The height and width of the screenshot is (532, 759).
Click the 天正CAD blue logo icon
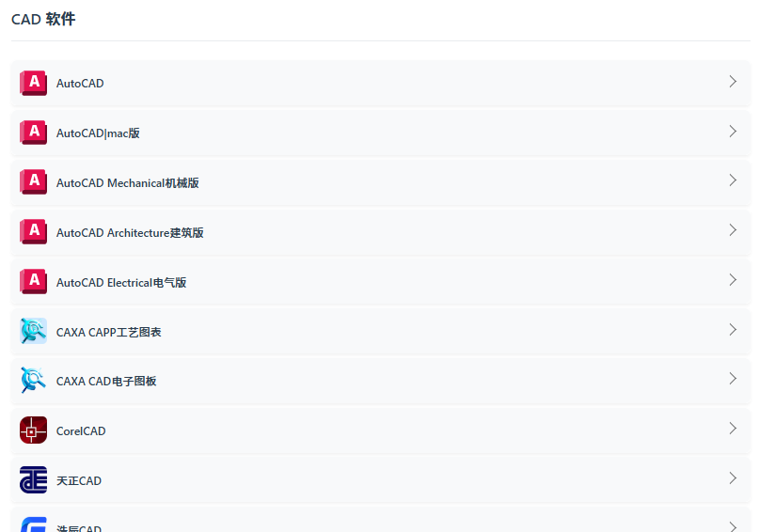point(34,479)
